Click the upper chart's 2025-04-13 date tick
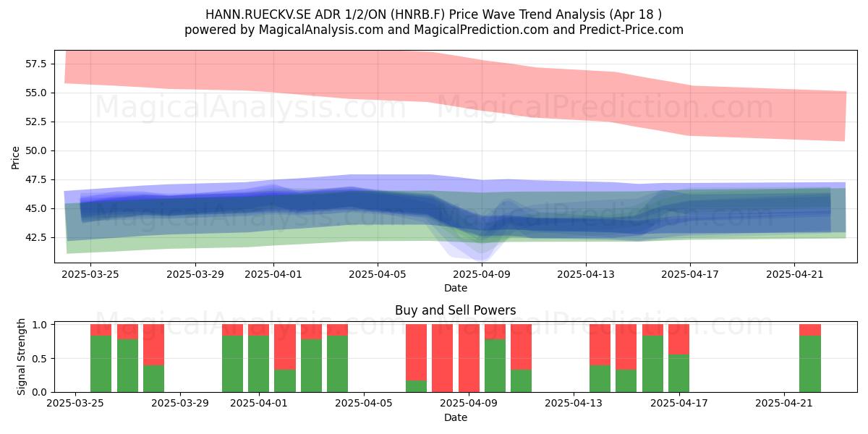Viewport: 868px width, 434px height. 586,274
